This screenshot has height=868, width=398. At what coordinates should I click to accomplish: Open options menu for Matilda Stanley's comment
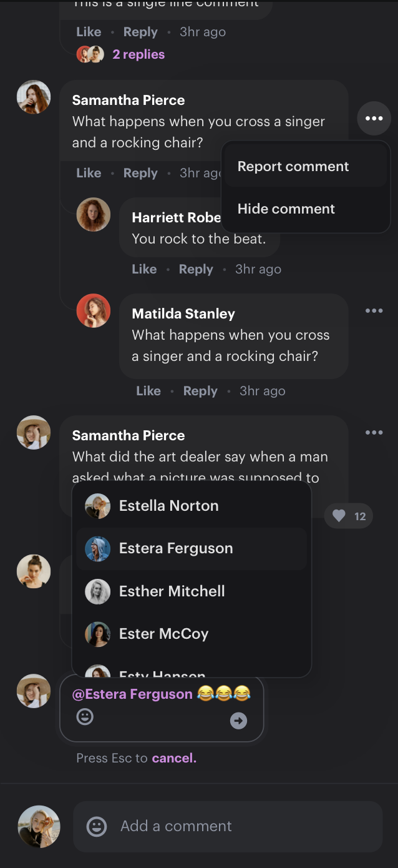click(374, 310)
